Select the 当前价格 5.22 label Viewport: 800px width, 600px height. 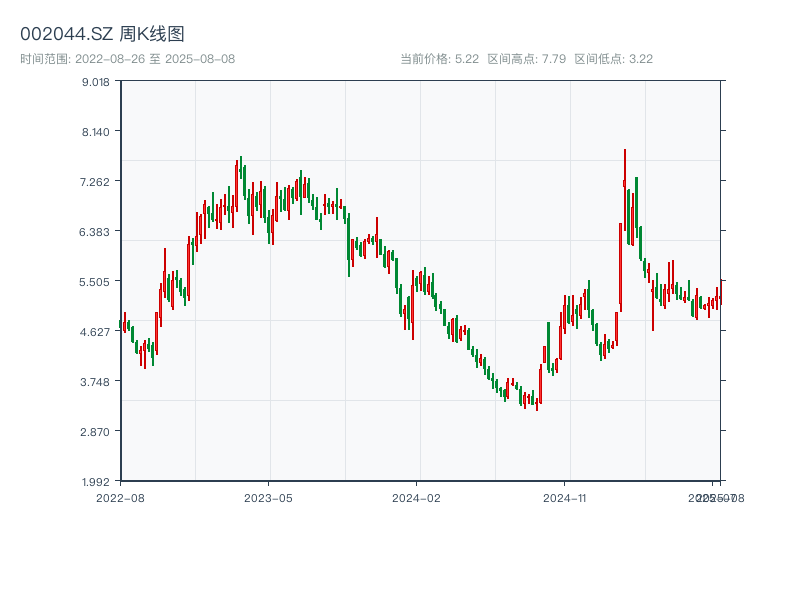pyautogui.click(x=439, y=59)
